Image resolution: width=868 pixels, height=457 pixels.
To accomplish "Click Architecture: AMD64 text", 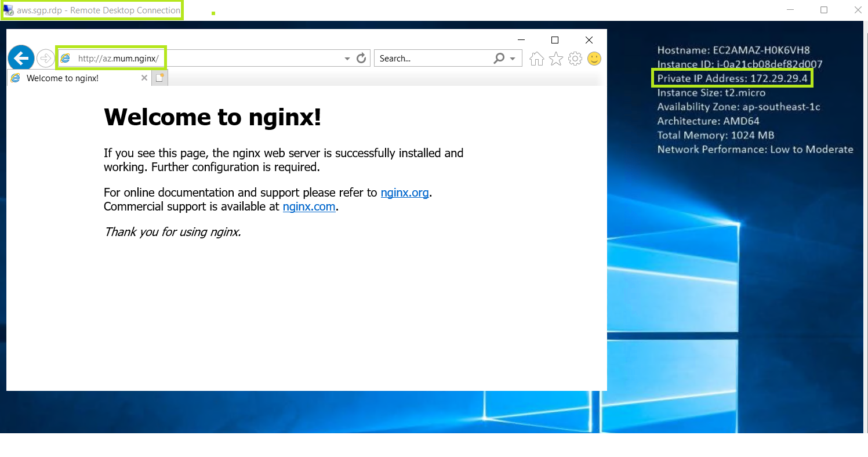I will 708,121.
